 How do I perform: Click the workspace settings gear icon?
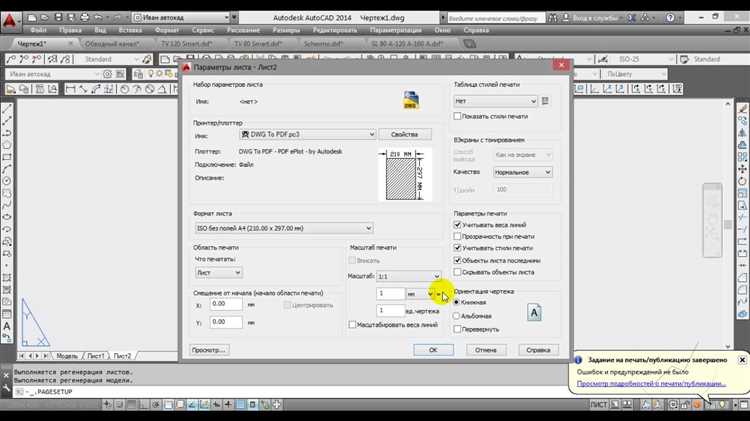(108, 74)
